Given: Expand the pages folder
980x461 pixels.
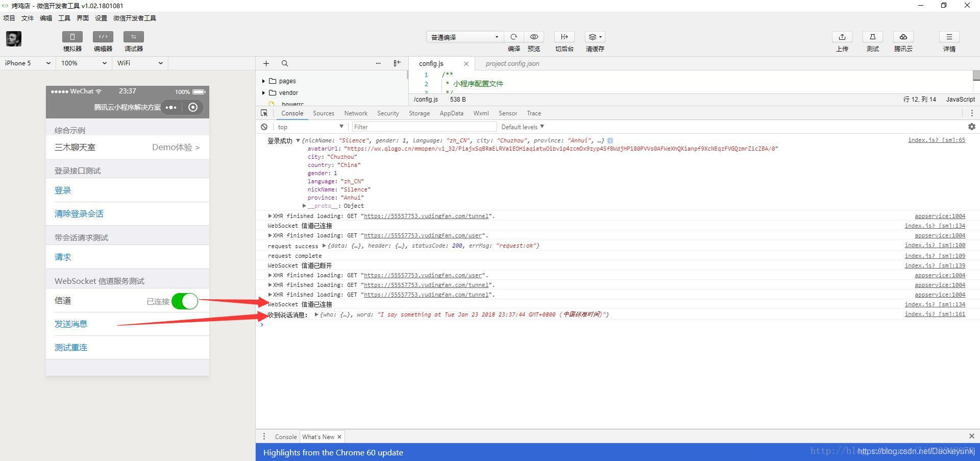Looking at the screenshot, I should pos(263,81).
